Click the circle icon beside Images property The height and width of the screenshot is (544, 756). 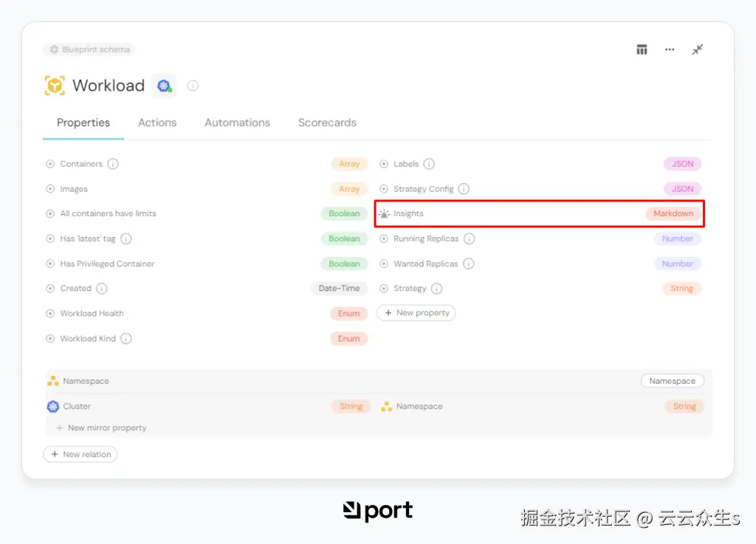50,189
